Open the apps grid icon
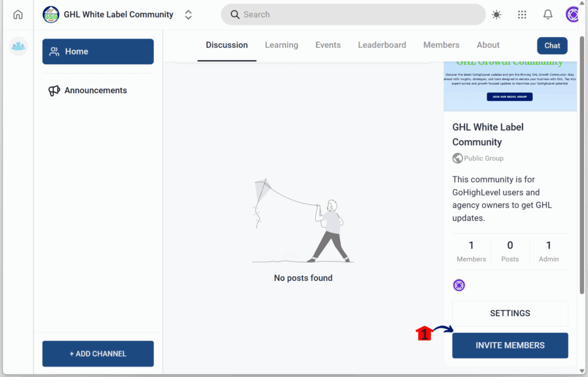This screenshot has height=377, width=588. click(x=522, y=14)
